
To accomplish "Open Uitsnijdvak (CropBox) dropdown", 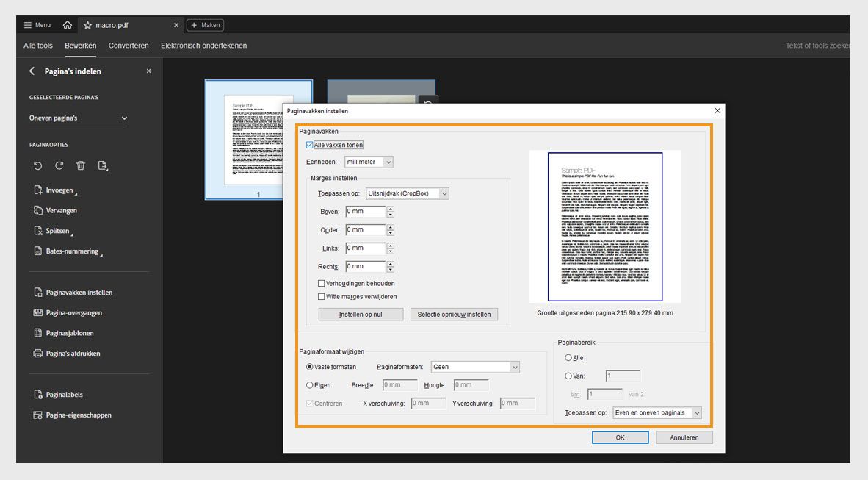I will [x=408, y=193].
